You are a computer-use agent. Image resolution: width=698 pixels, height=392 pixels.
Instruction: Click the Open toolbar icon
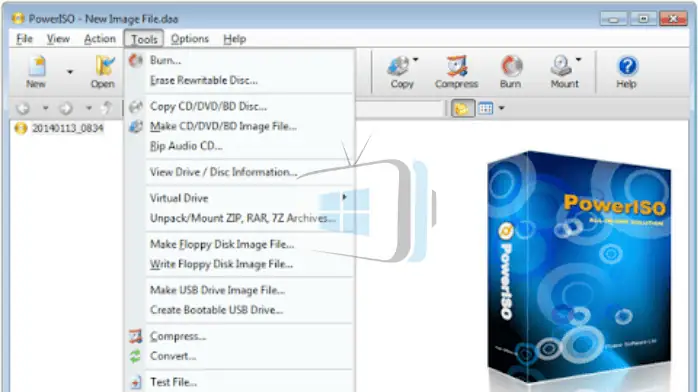click(x=103, y=72)
